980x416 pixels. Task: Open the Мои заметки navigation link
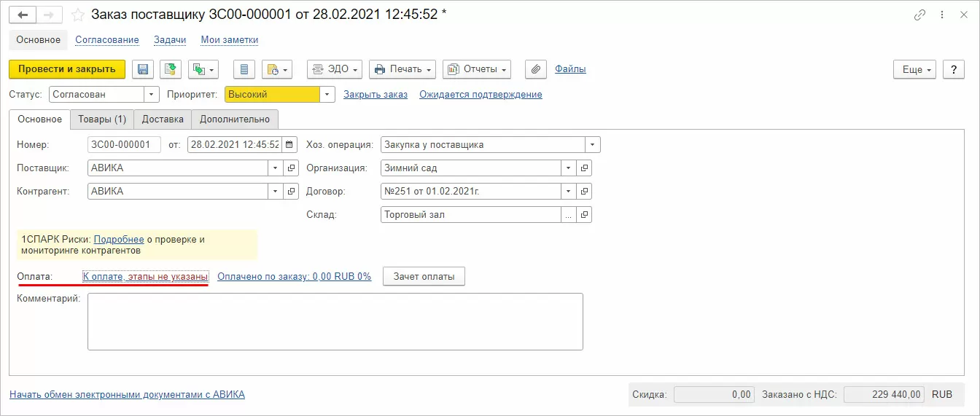[230, 40]
